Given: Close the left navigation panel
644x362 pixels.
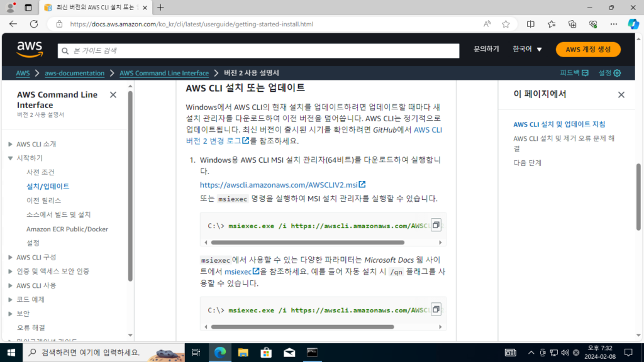Looking at the screenshot, I should point(113,95).
